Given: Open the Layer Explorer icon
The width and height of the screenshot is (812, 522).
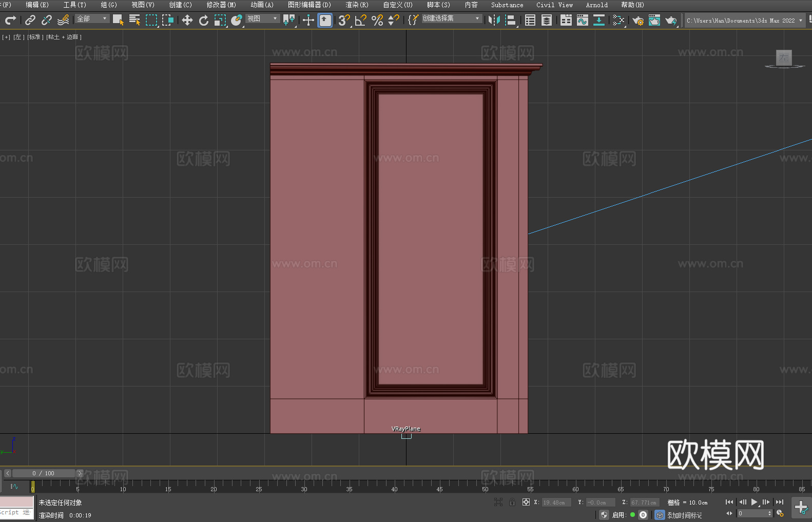Looking at the screenshot, I should 547,20.
